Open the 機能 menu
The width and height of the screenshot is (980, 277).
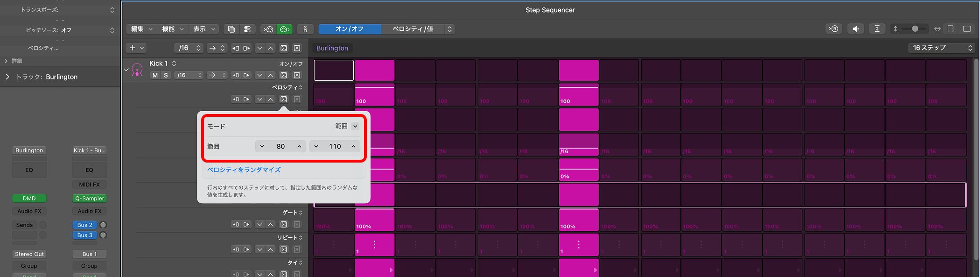[x=173, y=29]
